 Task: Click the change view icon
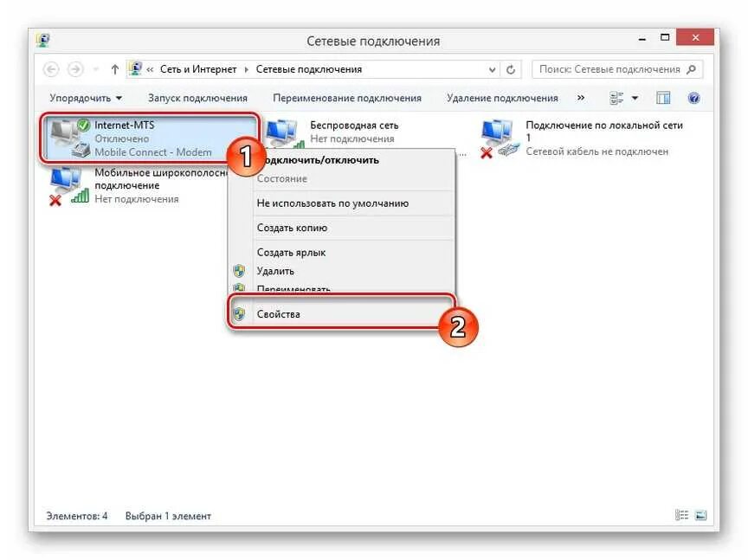pyautogui.click(x=616, y=99)
